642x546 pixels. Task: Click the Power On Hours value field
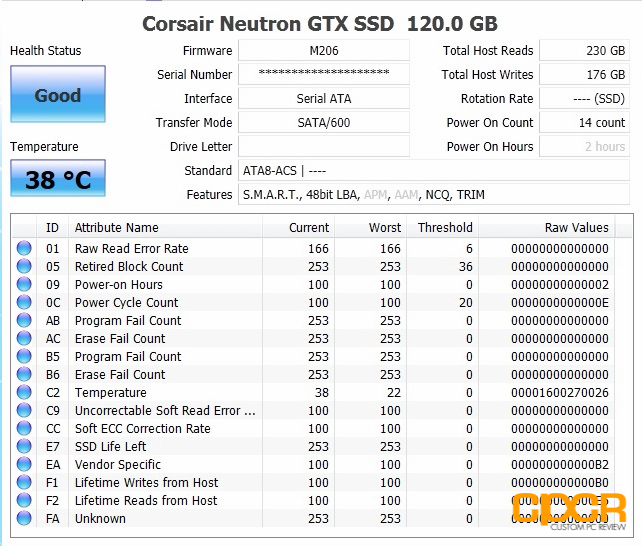[584, 147]
